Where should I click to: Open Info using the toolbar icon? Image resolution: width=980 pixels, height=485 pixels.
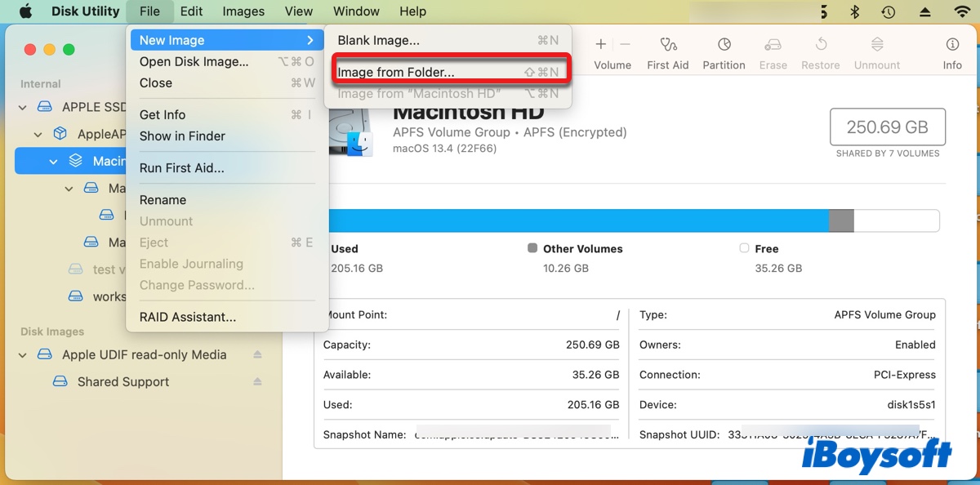[952, 45]
